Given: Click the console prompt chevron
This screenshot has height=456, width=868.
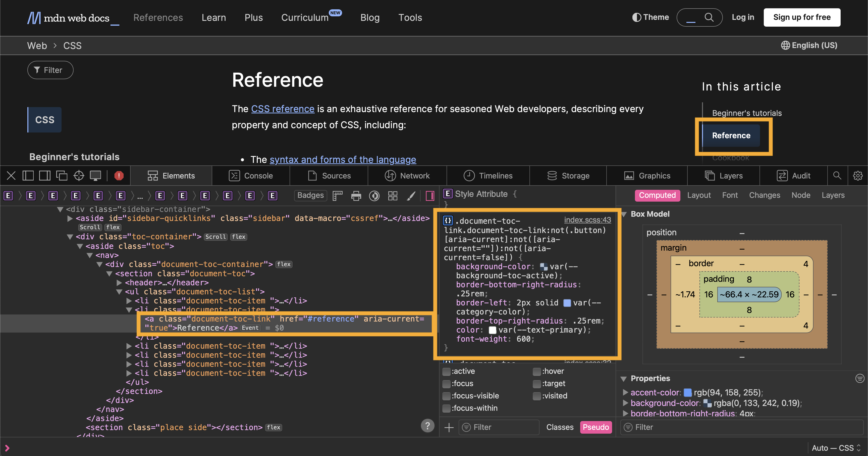Looking at the screenshot, I should tap(7, 448).
